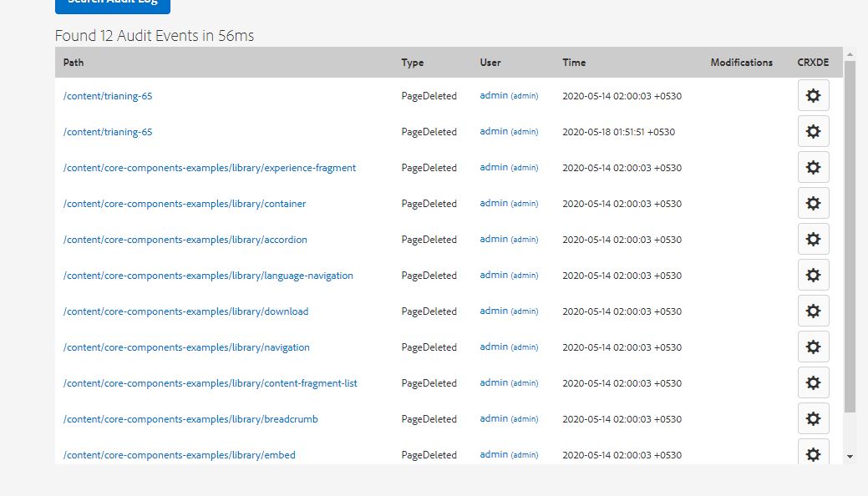Open CRXDE for the navigation library page
Viewport: 868px width, 496px height.
pos(813,347)
